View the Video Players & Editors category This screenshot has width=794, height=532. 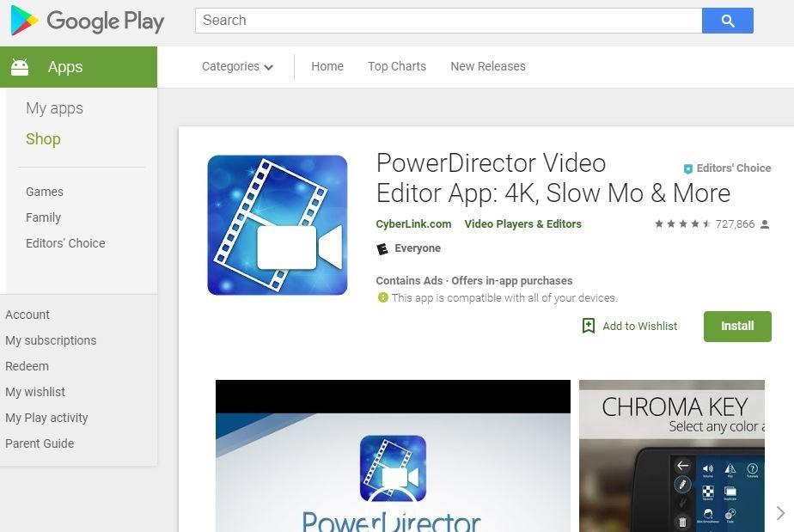coord(522,223)
